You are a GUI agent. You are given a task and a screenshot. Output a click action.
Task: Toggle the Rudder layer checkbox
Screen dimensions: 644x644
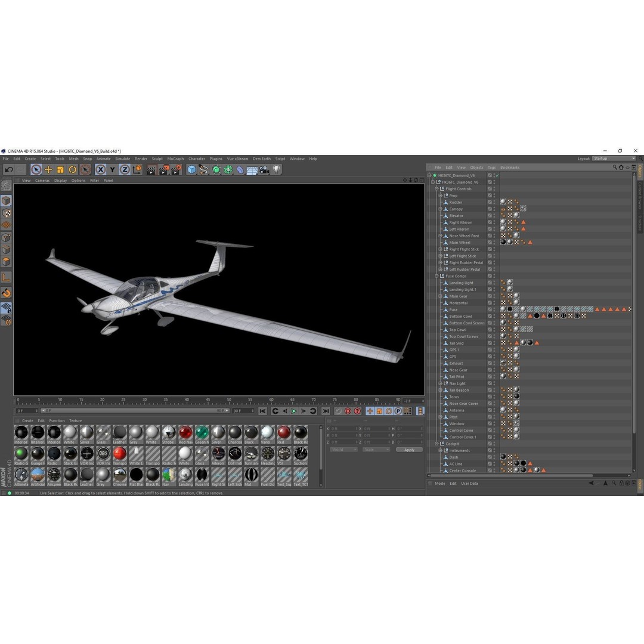(490, 203)
